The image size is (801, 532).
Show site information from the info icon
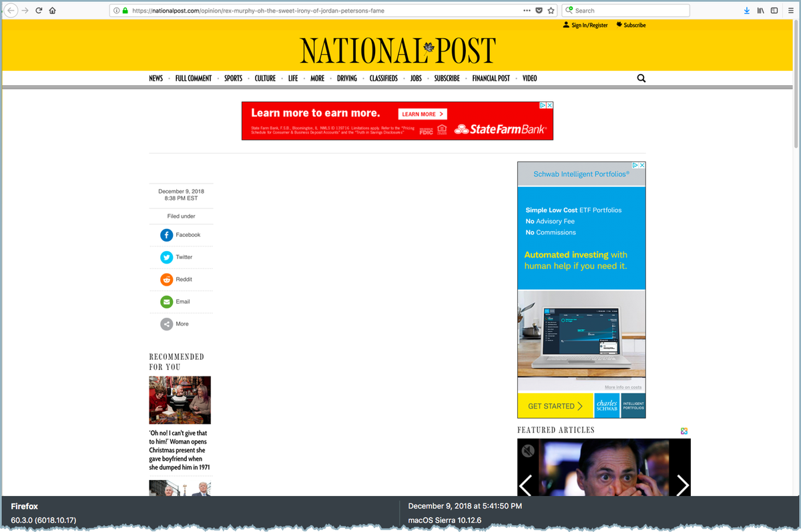click(x=116, y=11)
